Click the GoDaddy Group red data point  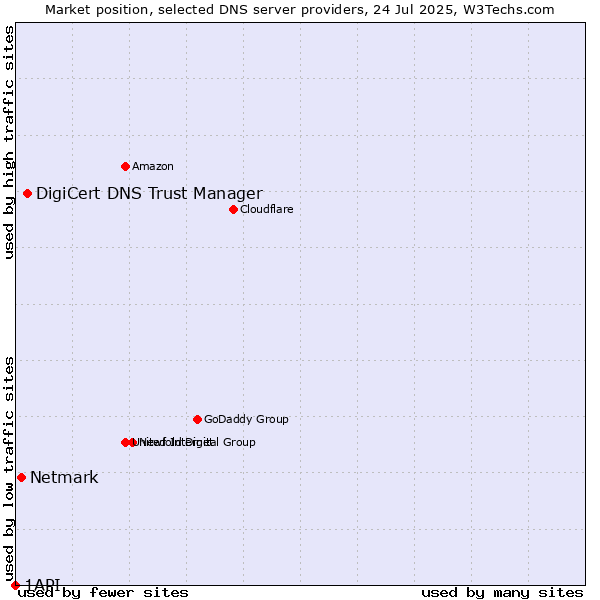(x=197, y=419)
